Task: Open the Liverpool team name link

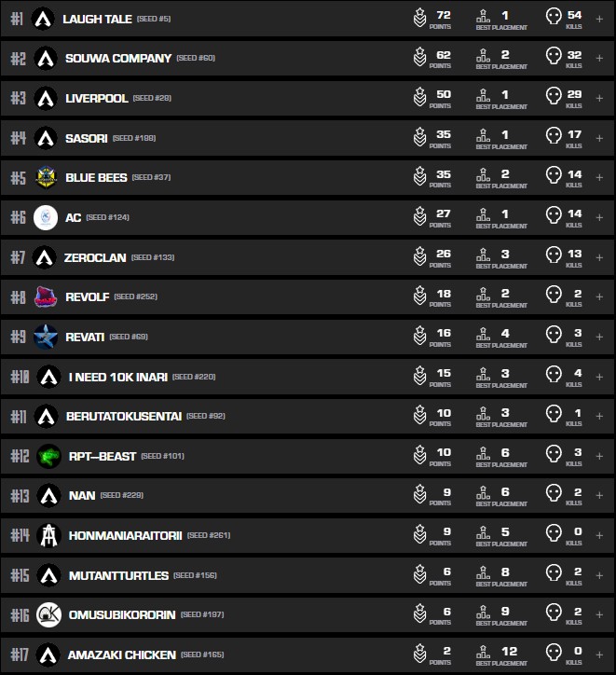Action: coord(97,98)
